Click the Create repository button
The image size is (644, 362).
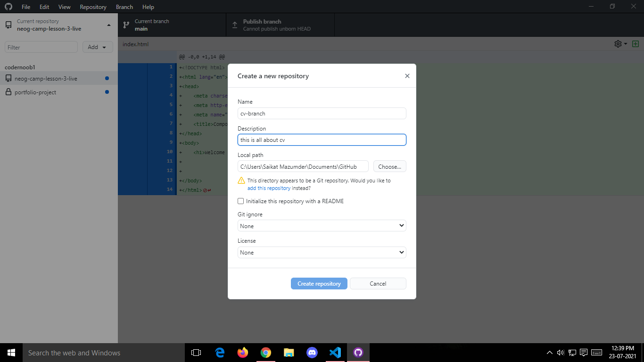pyautogui.click(x=319, y=283)
